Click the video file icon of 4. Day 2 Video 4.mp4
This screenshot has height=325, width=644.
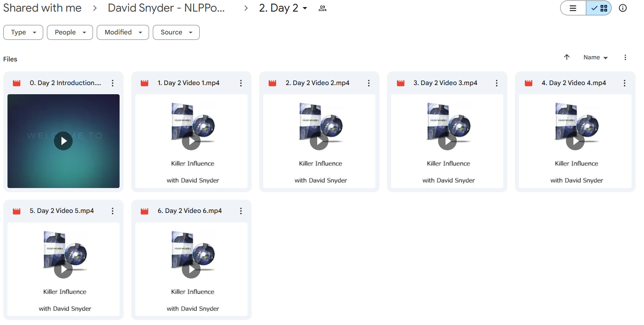(x=529, y=83)
